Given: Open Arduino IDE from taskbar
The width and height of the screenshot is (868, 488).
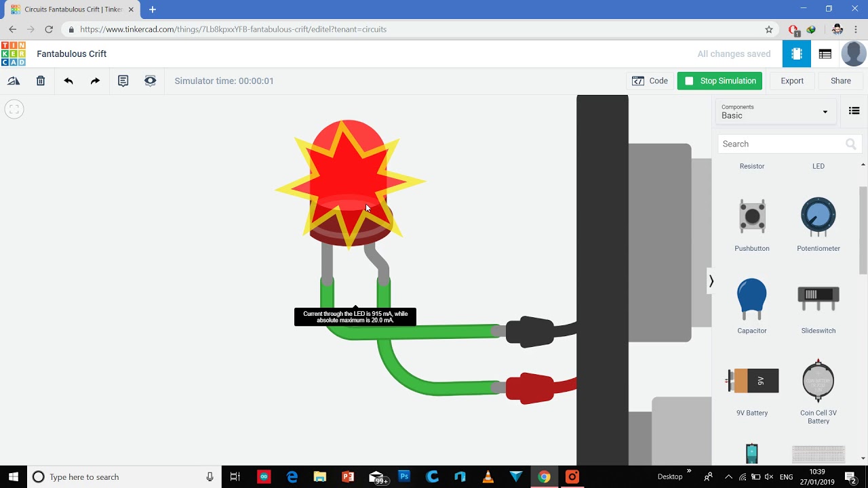Looking at the screenshot, I should (264, 476).
